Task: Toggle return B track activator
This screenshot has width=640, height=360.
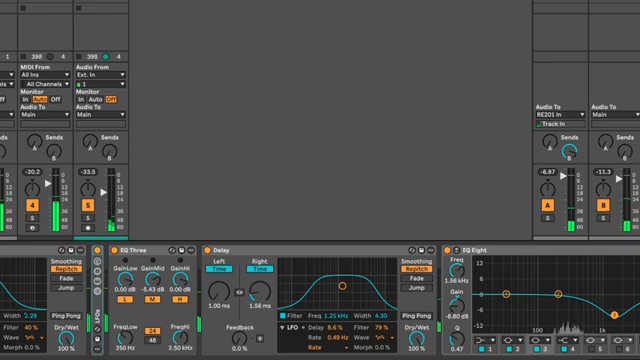Action: (x=603, y=205)
